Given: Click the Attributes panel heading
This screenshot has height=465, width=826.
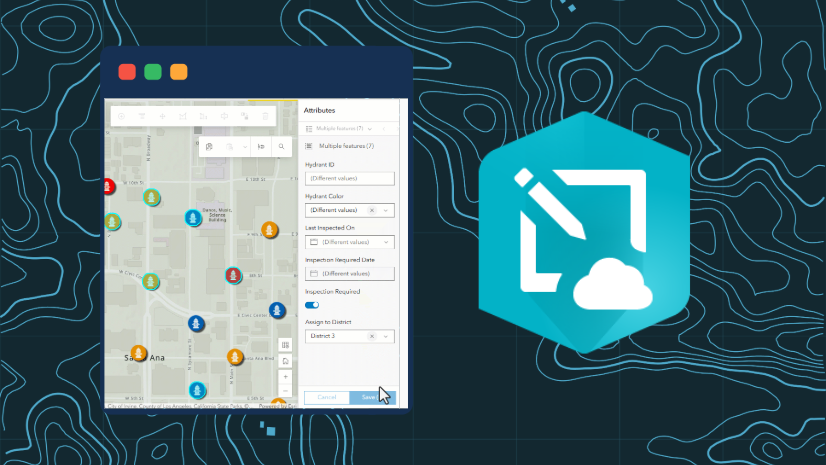Looking at the screenshot, I should pyautogui.click(x=319, y=111).
